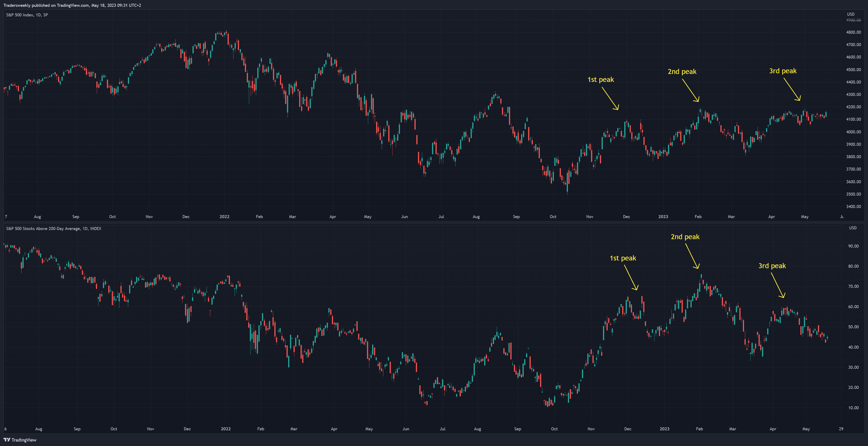The image size is (868, 446).
Task: Select the 3rd peak label in Stocks Above 200-Day chart
Action: click(x=772, y=266)
